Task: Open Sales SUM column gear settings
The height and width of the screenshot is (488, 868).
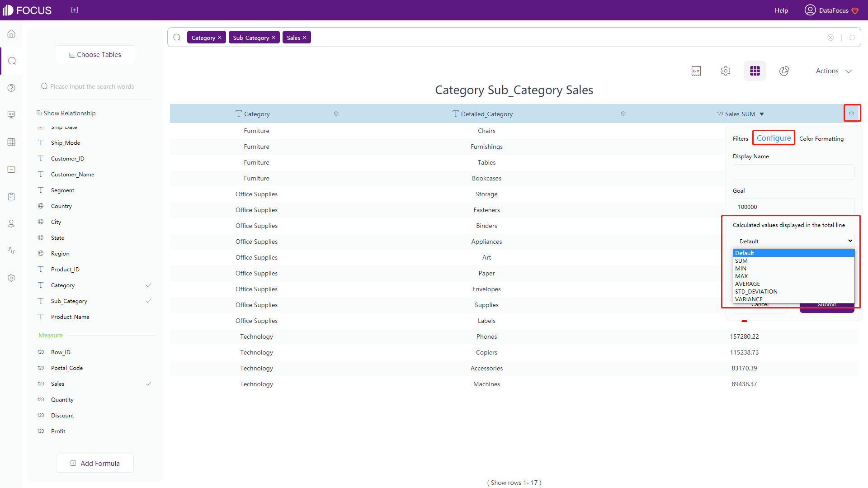Action: point(851,114)
